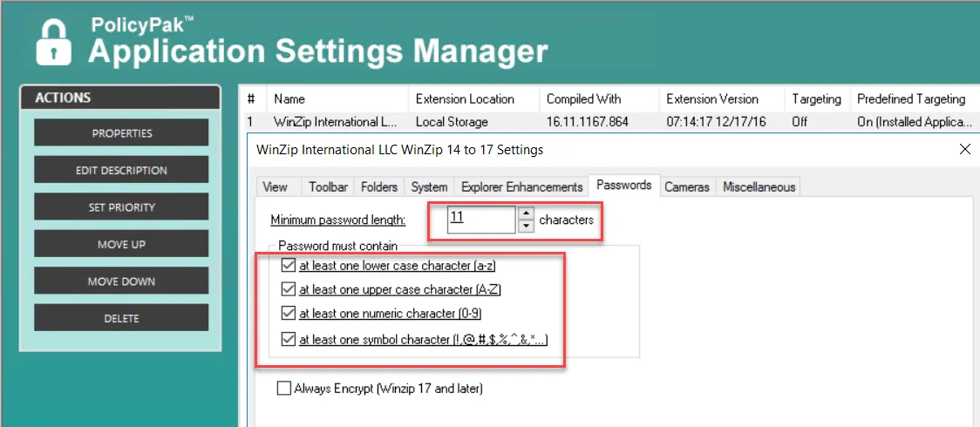The width and height of the screenshot is (980, 427).
Task: Click the On (Installed Applica... cell
Action: point(915,122)
